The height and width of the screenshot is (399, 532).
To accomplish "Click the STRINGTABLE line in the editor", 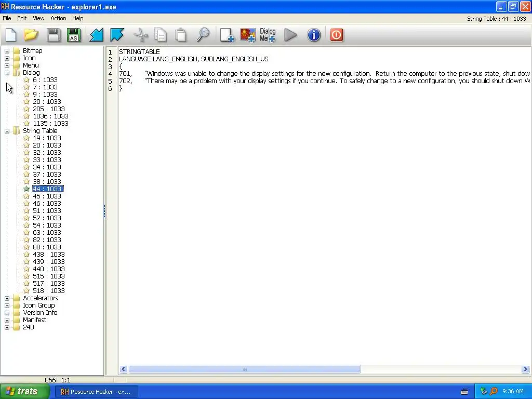I will click(139, 52).
